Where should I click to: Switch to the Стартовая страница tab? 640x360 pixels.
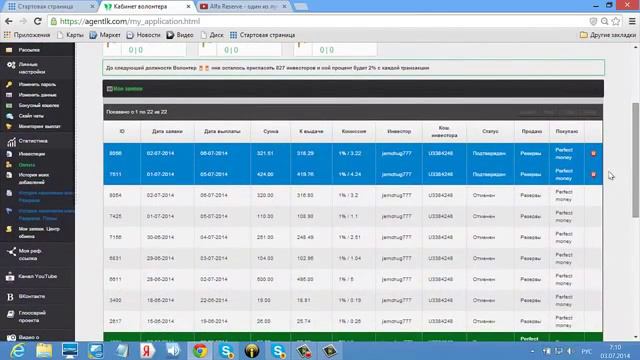[x=51, y=7]
